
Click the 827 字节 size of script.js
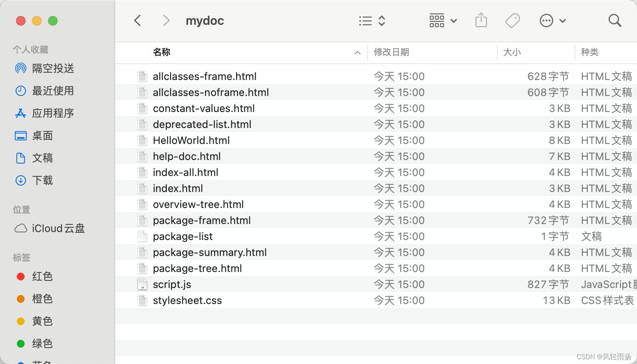point(548,284)
